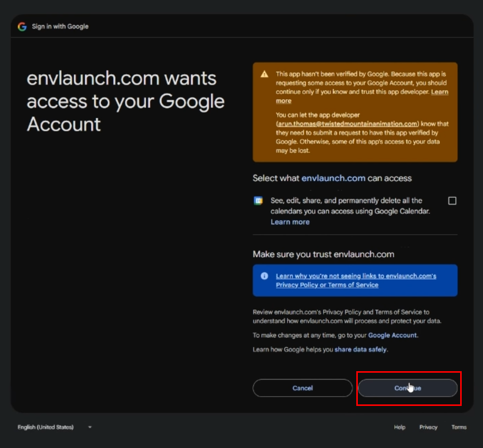This screenshot has width=483, height=448.
Task: Open the share data safely link
Action: click(360, 349)
